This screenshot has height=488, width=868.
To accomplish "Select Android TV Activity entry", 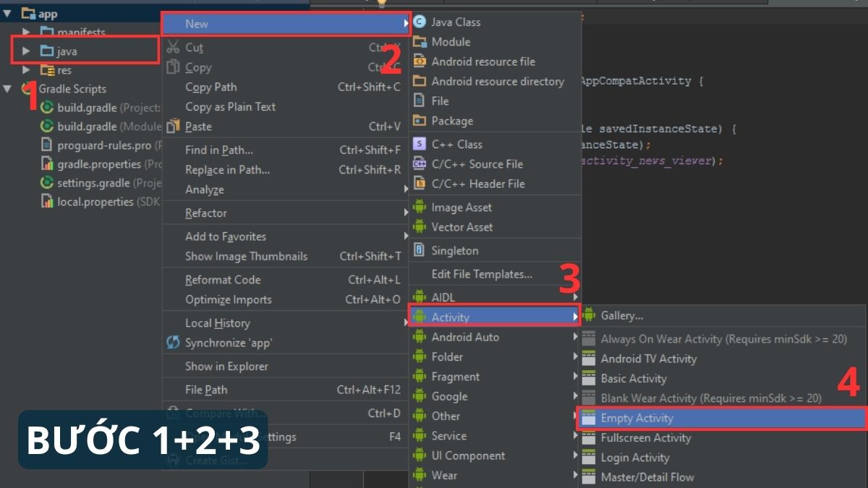I will [x=722, y=359].
